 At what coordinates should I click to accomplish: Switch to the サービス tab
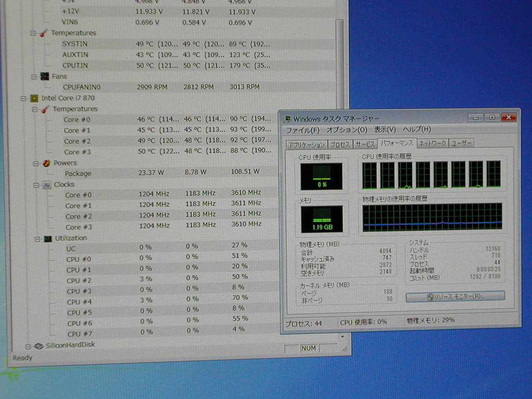tap(365, 145)
